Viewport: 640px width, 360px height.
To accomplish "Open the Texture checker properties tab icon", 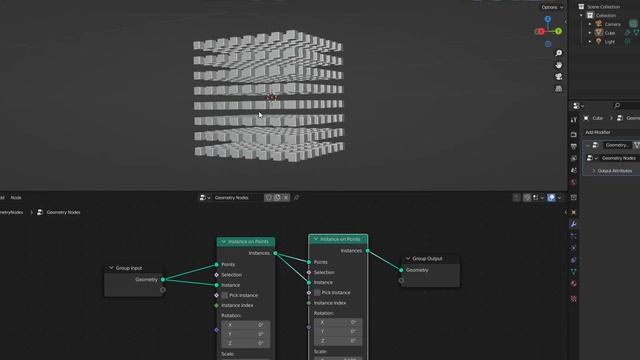I will [x=573, y=299].
